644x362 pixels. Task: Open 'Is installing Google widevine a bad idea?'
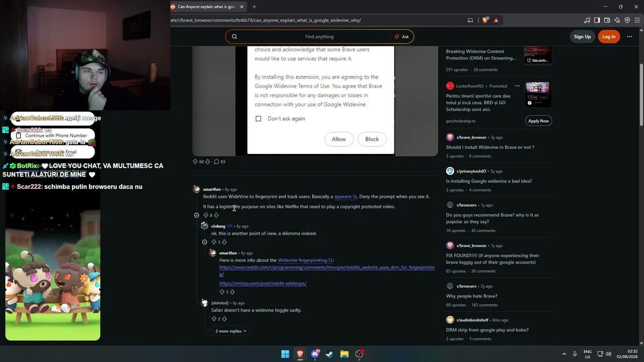tap(489, 181)
